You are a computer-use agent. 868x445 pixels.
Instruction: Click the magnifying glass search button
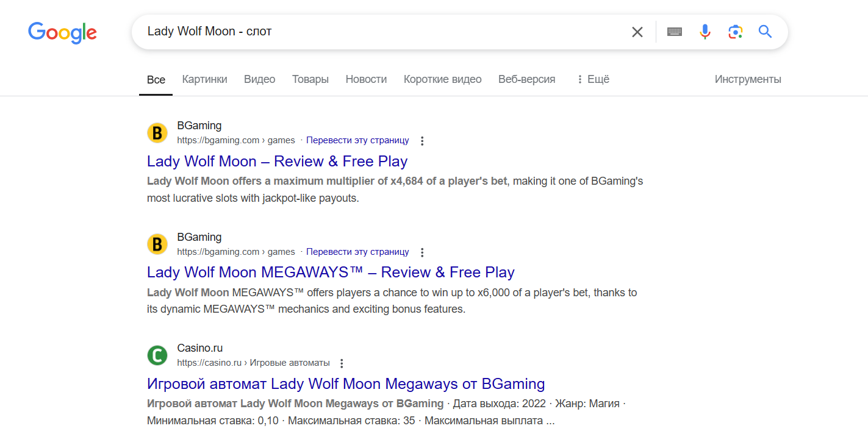[766, 32]
